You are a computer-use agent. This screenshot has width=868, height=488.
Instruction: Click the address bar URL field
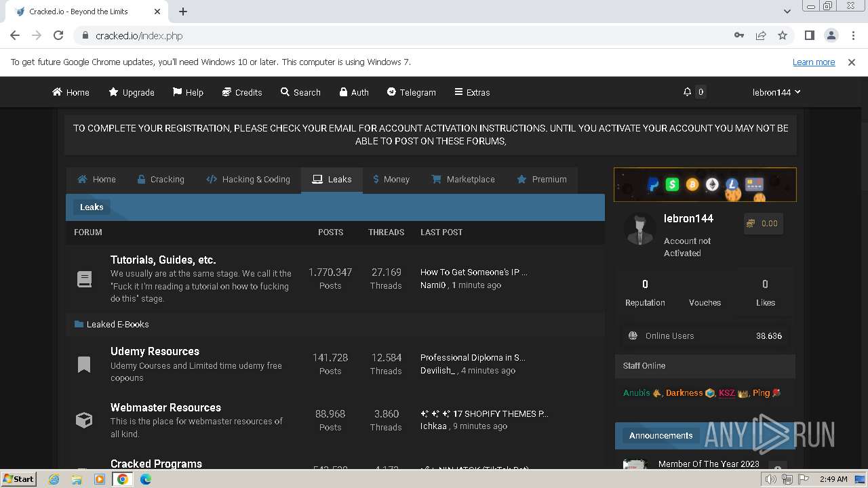coord(407,35)
